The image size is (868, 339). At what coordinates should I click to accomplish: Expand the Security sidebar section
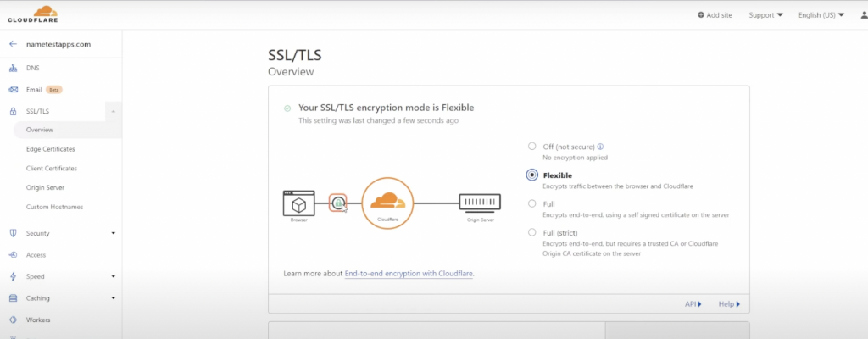click(114, 233)
